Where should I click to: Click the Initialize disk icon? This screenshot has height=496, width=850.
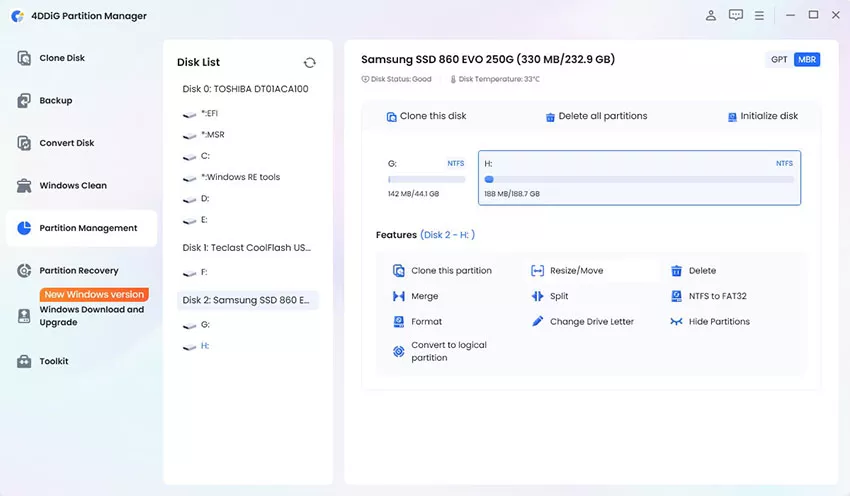tap(732, 117)
